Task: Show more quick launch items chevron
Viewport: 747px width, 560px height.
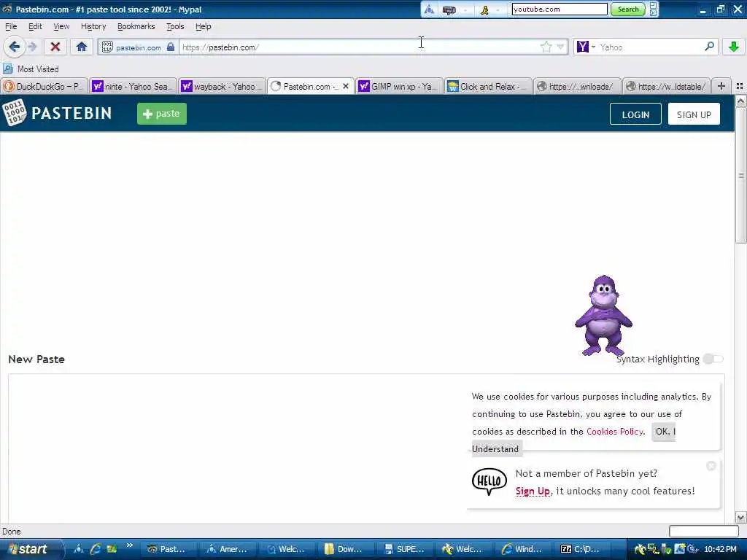Action: pyautogui.click(x=130, y=545)
